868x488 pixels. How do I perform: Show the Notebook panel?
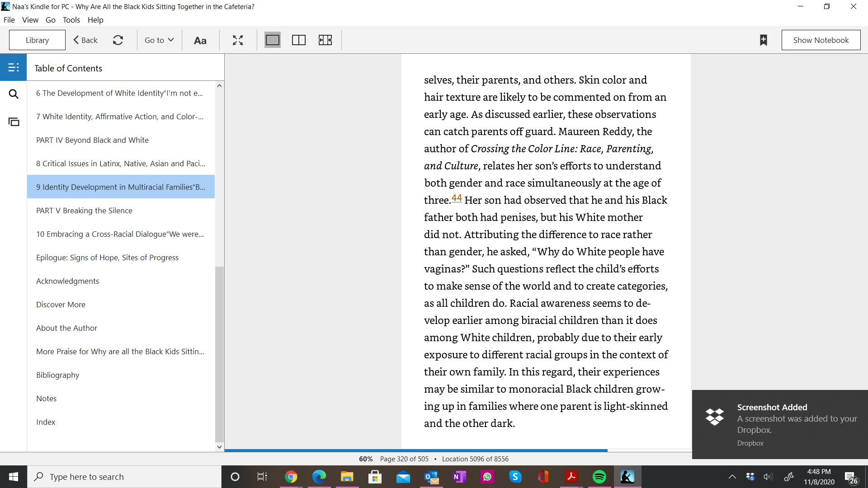[821, 40]
